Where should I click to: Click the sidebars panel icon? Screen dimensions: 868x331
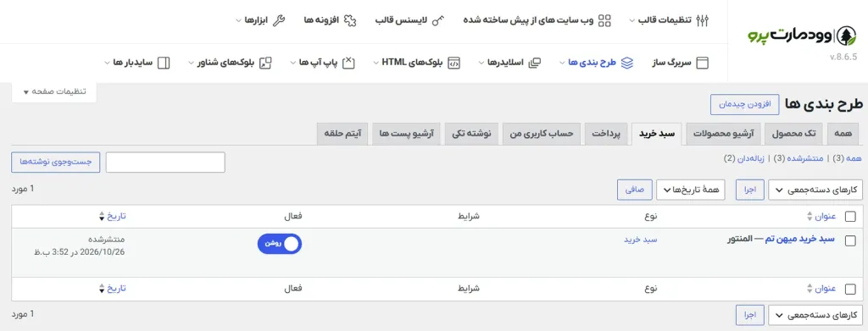point(164,63)
